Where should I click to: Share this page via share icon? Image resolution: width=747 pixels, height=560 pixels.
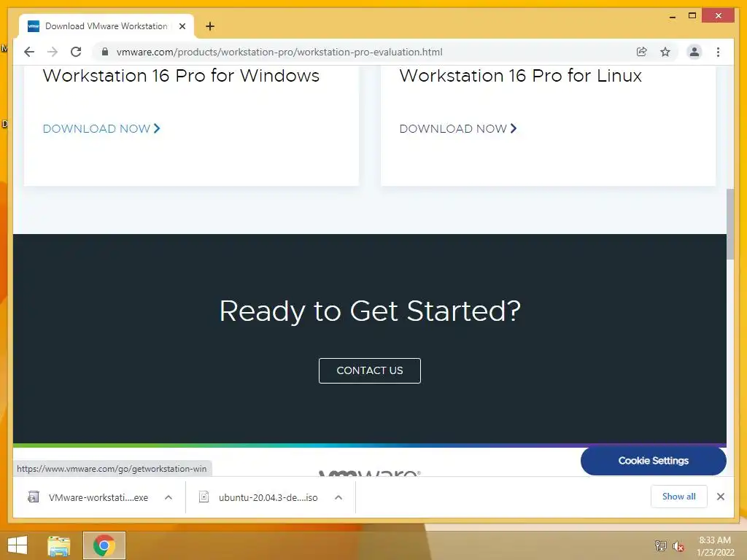tap(642, 52)
